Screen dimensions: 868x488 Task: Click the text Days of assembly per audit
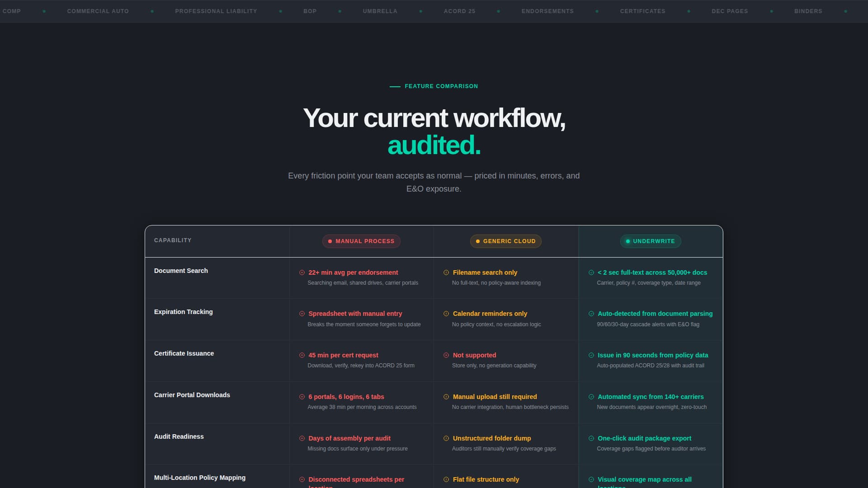[x=349, y=438]
